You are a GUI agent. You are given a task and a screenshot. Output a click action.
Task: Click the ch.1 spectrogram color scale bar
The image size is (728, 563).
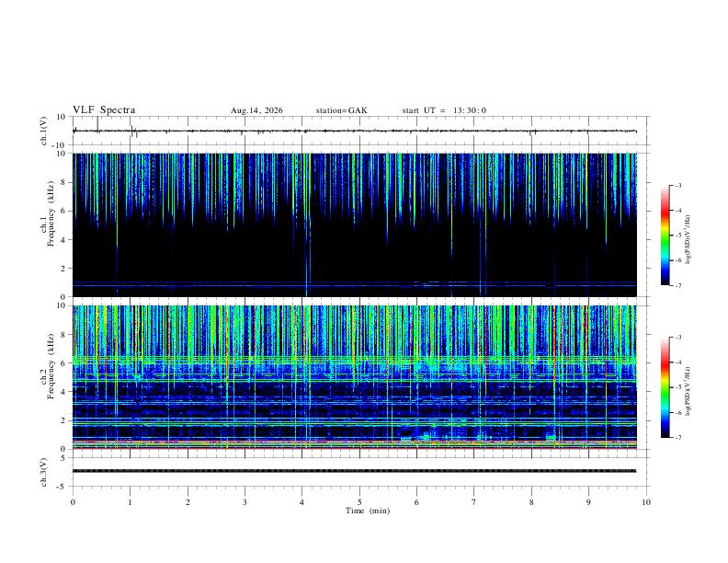pos(665,236)
